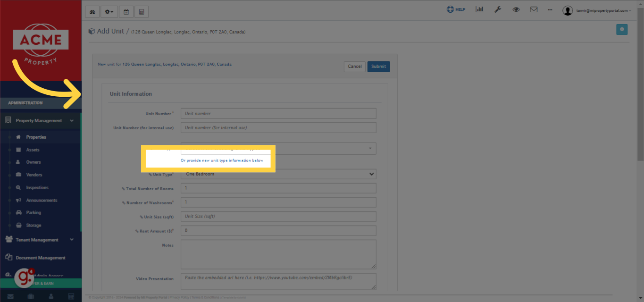Click the eye preview icon in the header
The width and height of the screenshot is (644, 302).
(x=516, y=9)
